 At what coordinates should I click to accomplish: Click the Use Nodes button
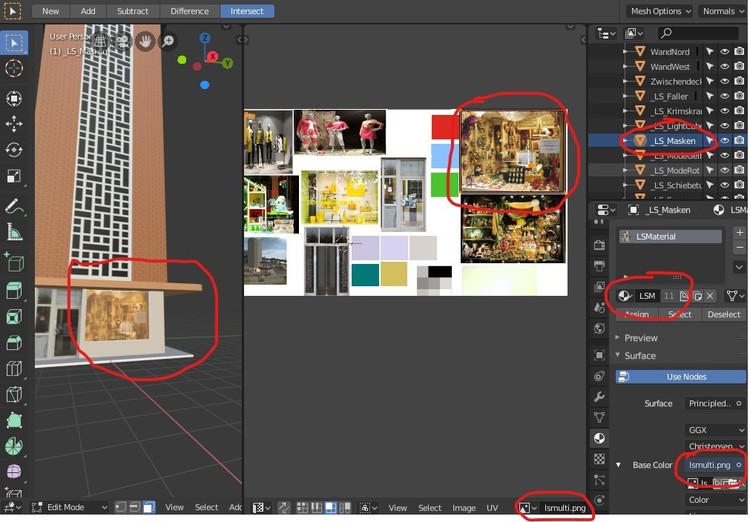pos(686,377)
